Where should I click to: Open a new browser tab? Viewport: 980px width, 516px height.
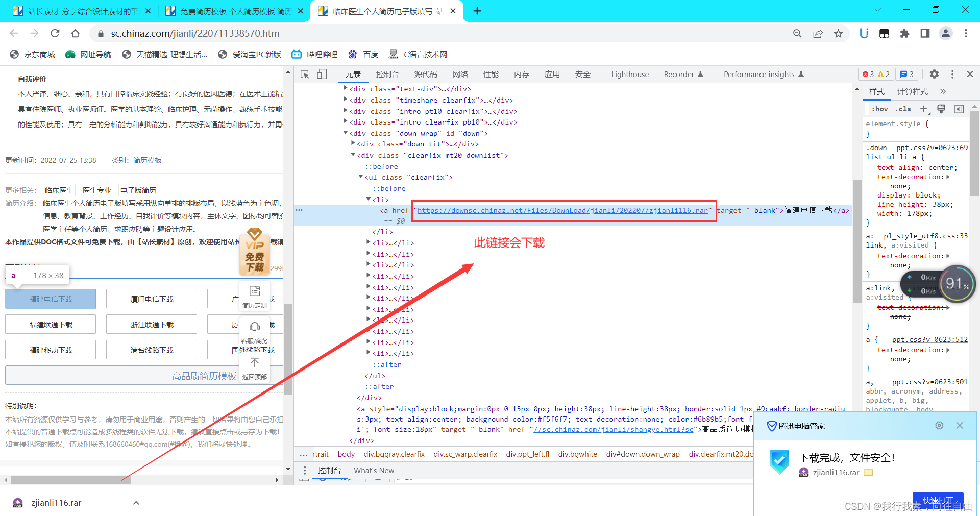click(477, 11)
